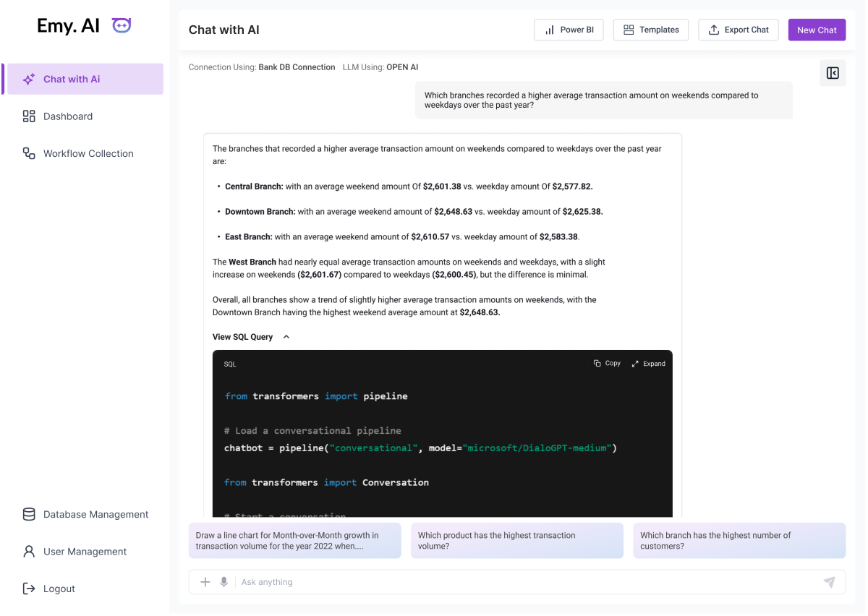868x616 pixels.
Task: Click the Export Chat button
Action: pos(738,30)
